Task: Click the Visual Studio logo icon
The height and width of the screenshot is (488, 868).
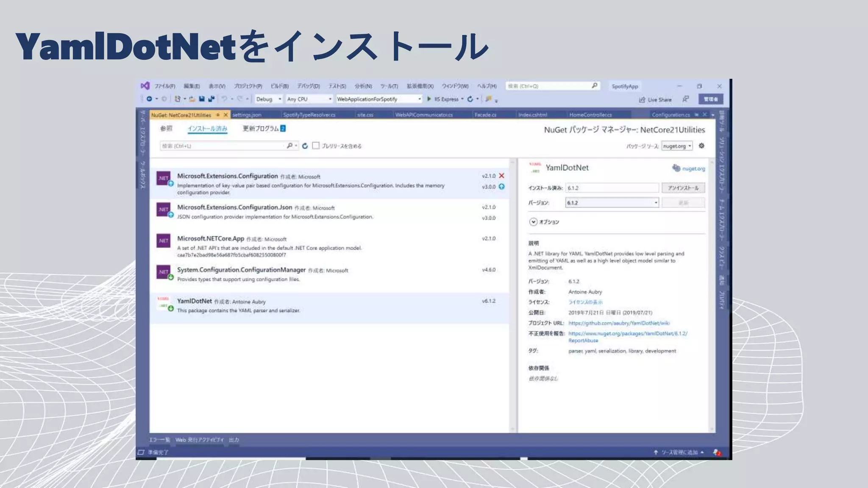Action: (145, 86)
